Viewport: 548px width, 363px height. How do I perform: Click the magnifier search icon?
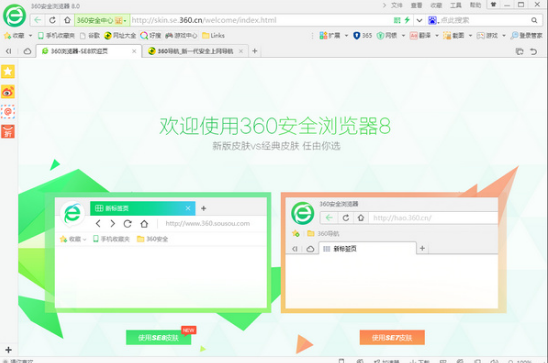pyautogui.click(x=534, y=20)
